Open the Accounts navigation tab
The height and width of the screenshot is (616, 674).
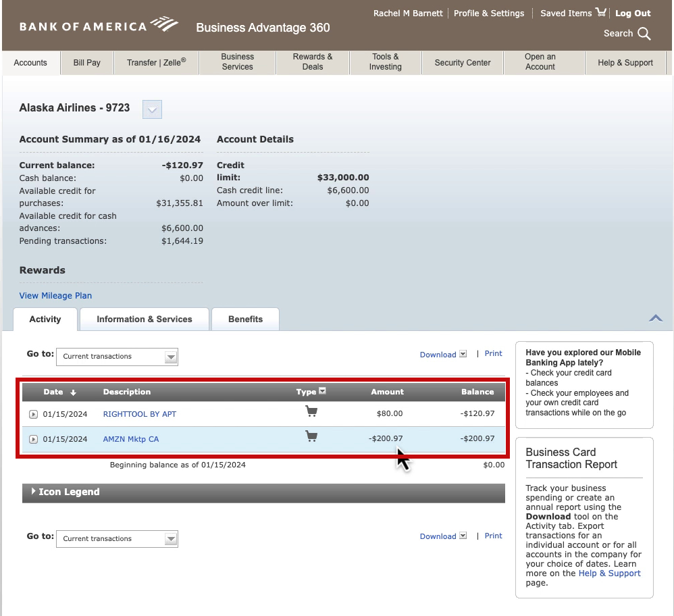[30, 63]
